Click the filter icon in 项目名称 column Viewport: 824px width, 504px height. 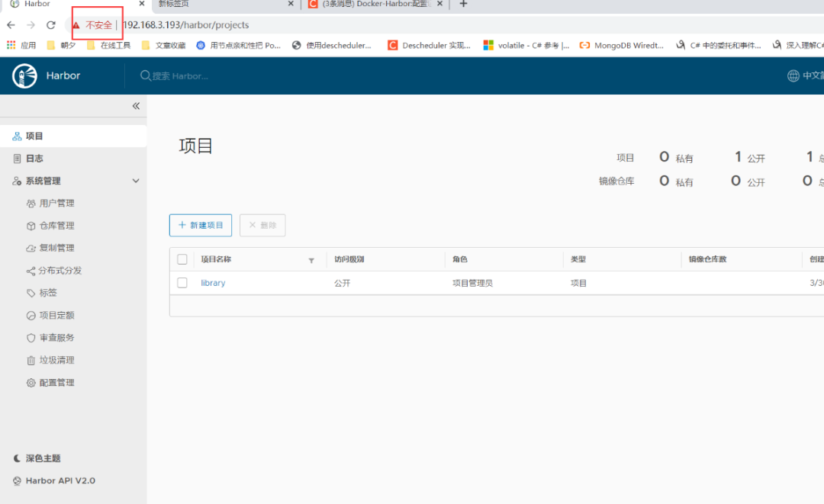[311, 261]
